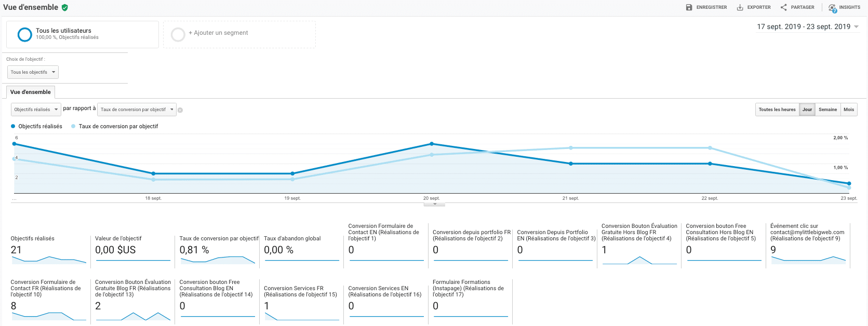Switch the chart to Jour granularity

click(807, 110)
